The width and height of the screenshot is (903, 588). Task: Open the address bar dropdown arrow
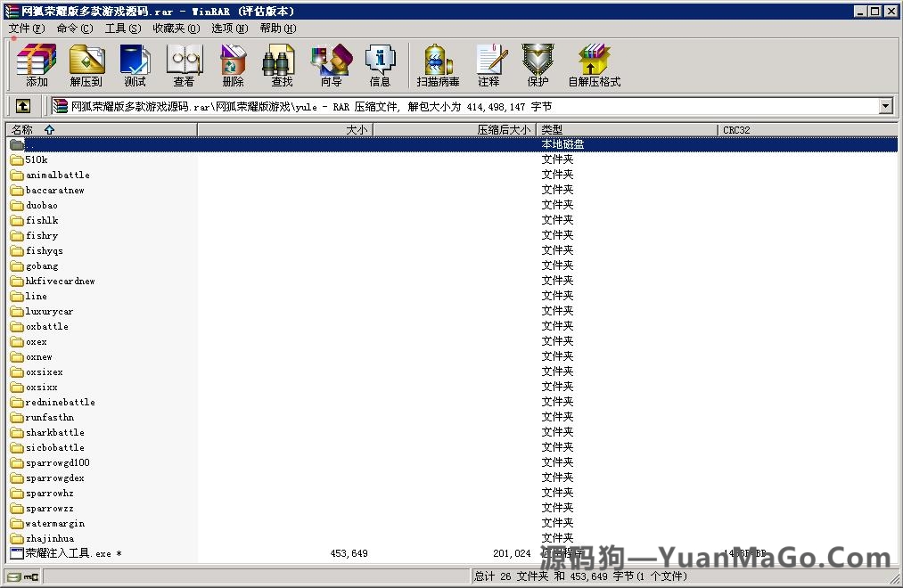pyautogui.click(x=886, y=105)
